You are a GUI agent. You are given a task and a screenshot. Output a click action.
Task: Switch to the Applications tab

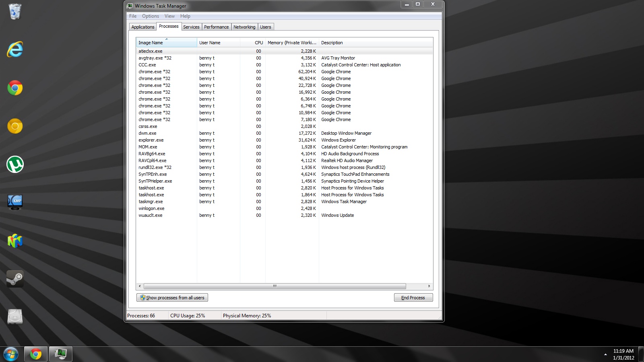143,27
